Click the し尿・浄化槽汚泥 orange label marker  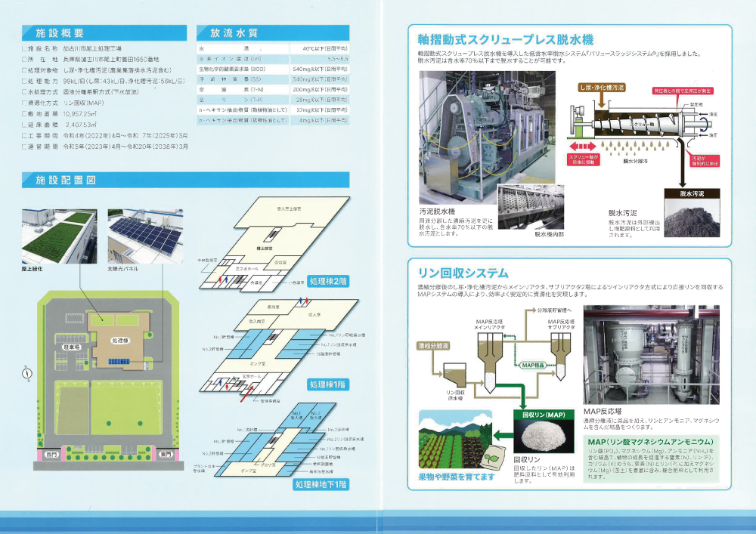point(601,88)
